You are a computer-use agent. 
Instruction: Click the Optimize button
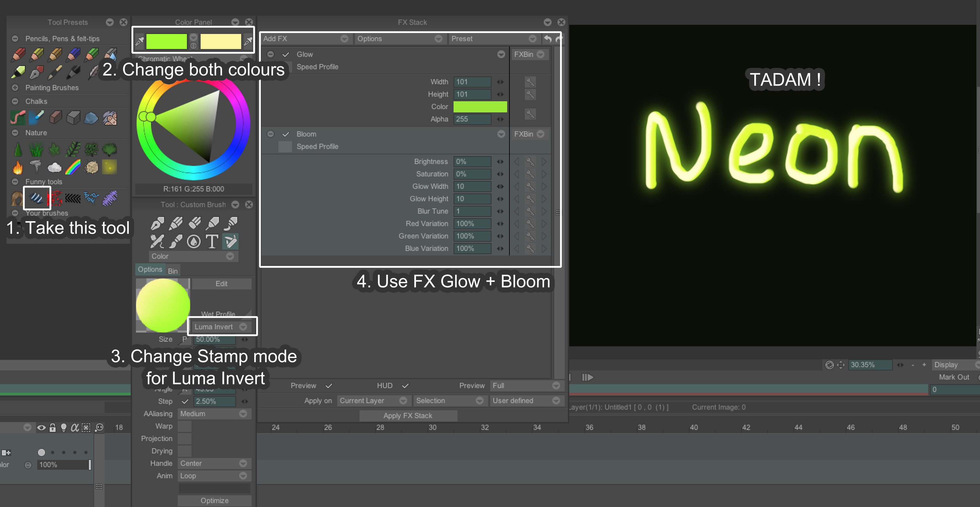coord(215,500)
